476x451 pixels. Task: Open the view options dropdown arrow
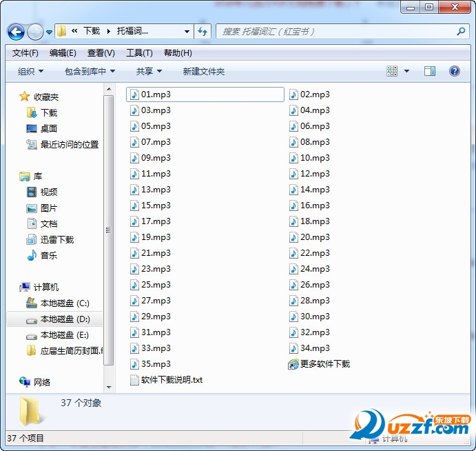[x=407, y=72]
